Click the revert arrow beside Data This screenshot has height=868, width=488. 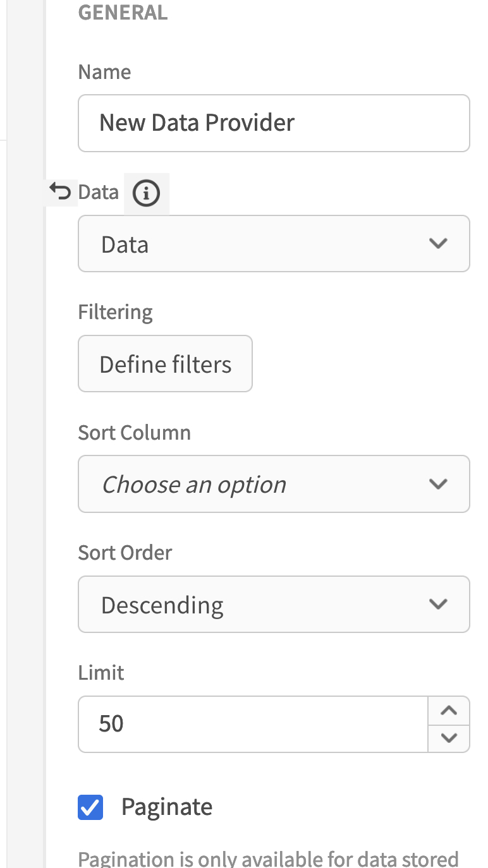pos(61,192)
